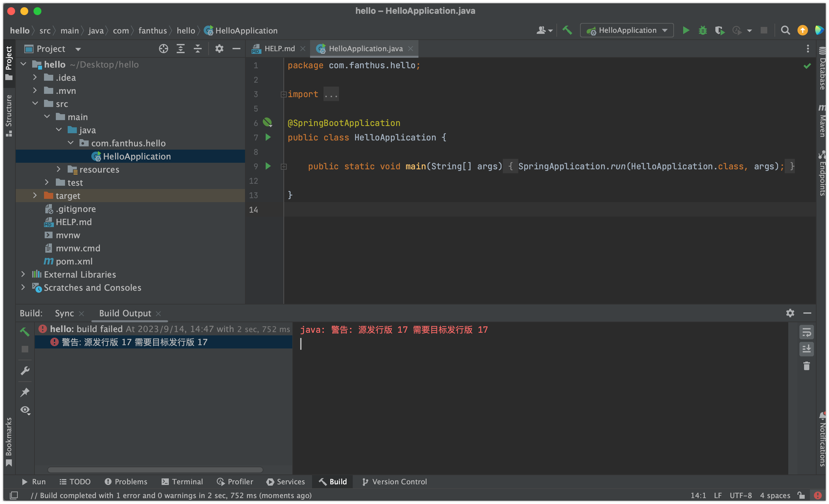The height and width of the screenshot is (504, 829).
Task: Open the Terminal tool window
Action: [182, 481]
